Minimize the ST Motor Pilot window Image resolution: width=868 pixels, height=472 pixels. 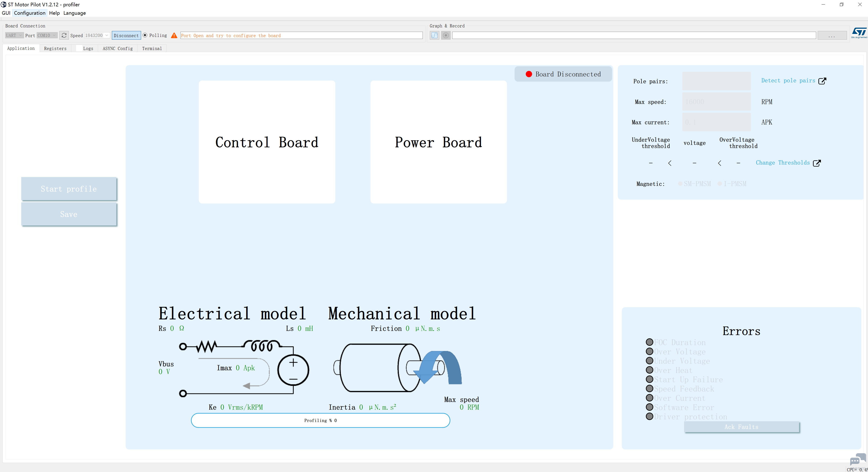[x=823, y=4]
